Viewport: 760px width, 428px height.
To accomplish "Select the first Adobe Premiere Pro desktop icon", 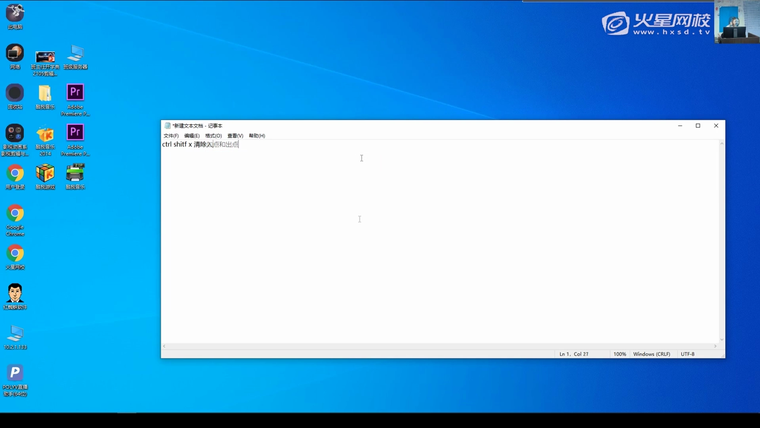I will pos(75,93).
